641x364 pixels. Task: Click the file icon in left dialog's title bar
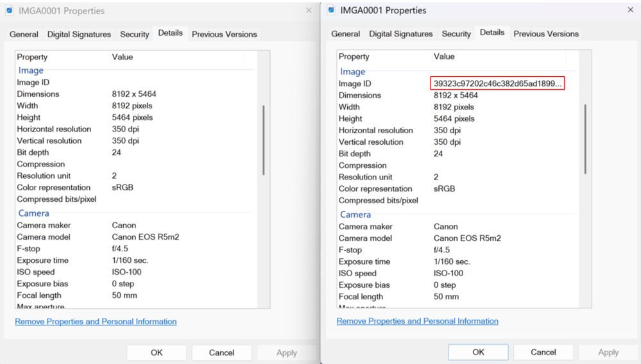(9, 11)
